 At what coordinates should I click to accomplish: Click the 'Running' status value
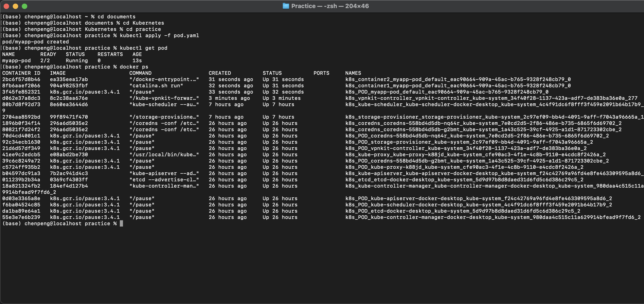click(77, 60)
